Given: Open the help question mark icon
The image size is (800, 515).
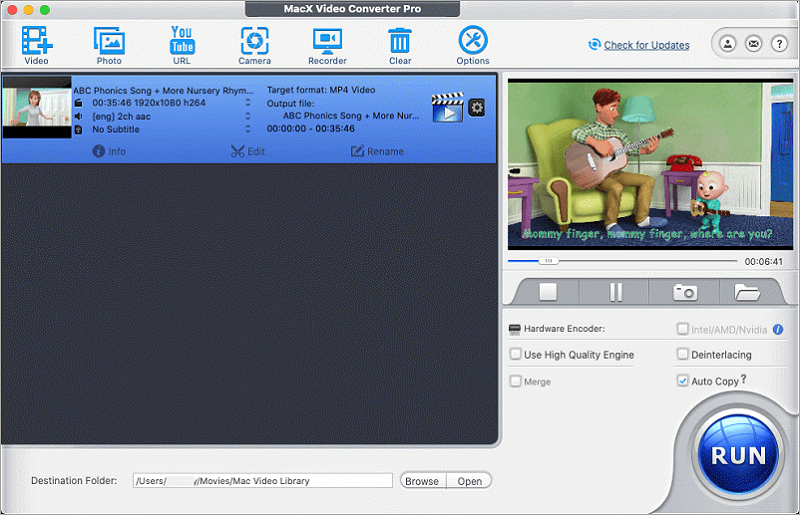Looking at the screenshot, I should coord(779,44).
